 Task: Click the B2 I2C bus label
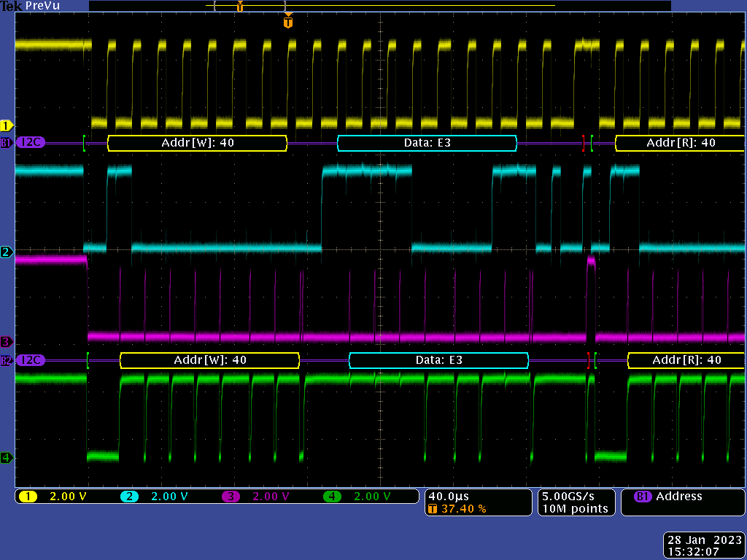[x=31, y=359]
